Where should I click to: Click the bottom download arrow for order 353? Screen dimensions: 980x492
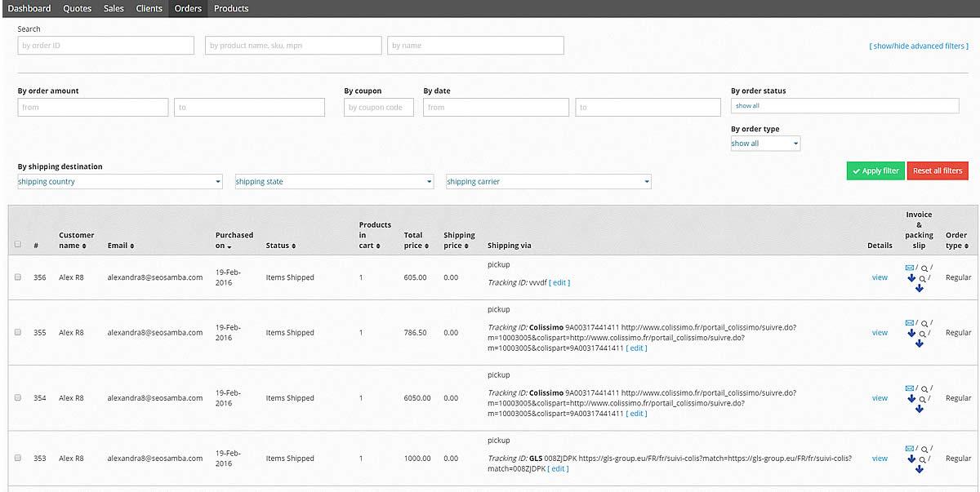coord(919,469)
